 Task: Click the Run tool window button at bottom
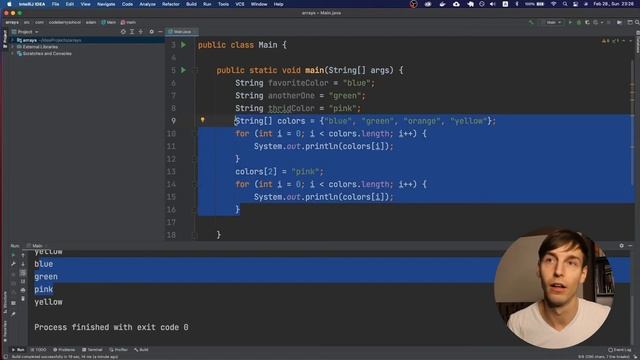tap(18, 350)
